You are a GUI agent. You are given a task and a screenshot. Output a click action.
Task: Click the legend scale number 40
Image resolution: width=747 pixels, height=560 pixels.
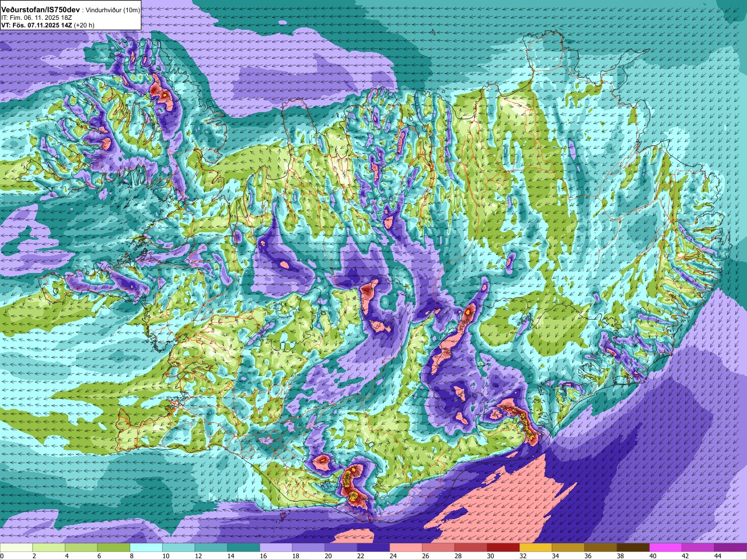tap(652, 556)
